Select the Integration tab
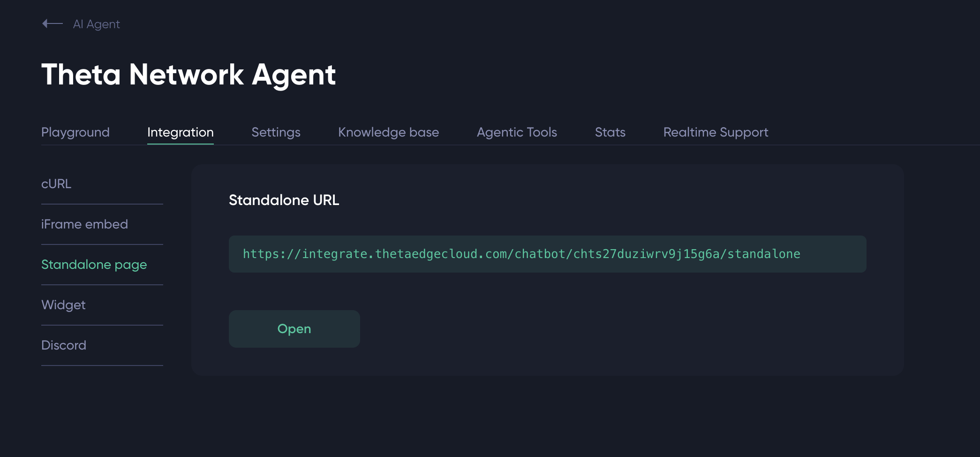This screenshot has height=457, width=980. 181,132
